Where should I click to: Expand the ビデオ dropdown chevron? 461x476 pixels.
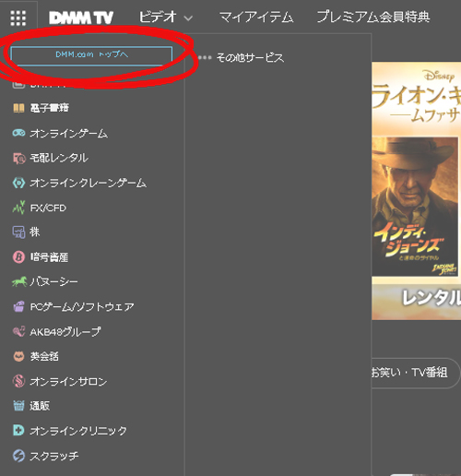pyautogui.click(x=188, y=18)
